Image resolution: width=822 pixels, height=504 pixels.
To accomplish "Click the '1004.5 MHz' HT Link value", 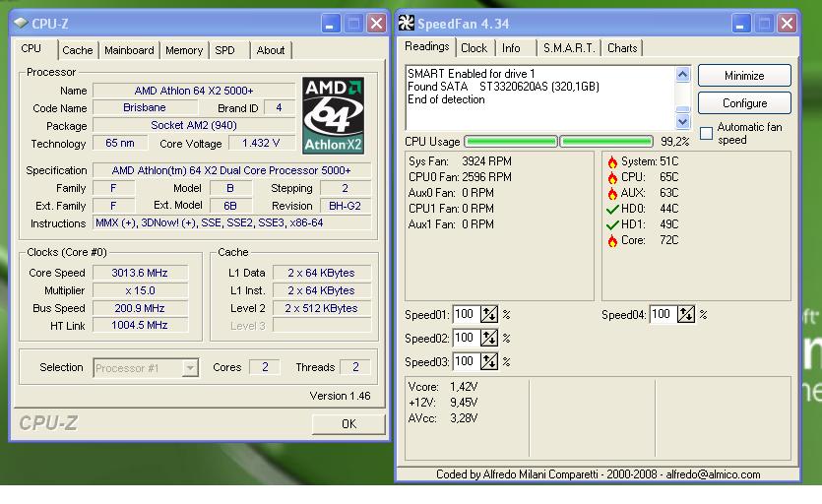I will (140, 325).
